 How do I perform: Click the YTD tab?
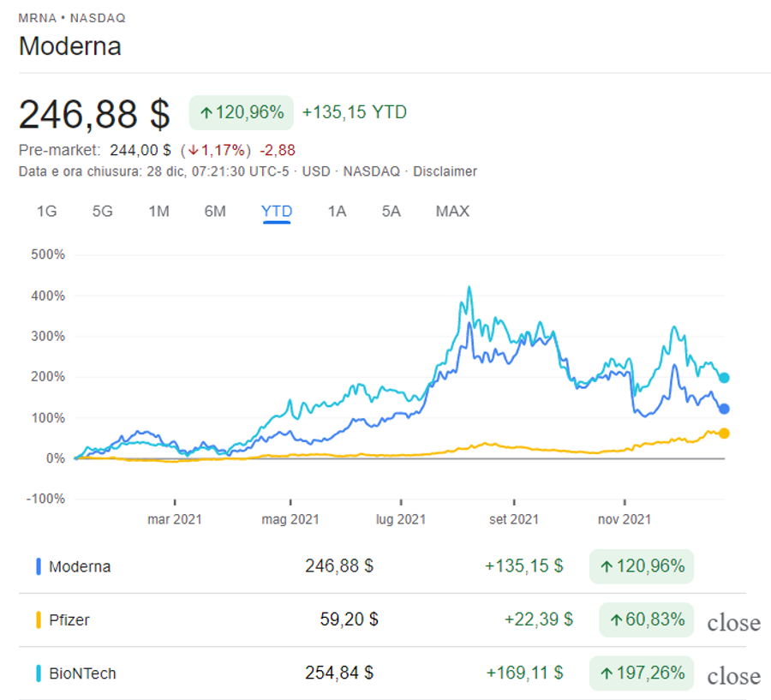coord(277,212)
